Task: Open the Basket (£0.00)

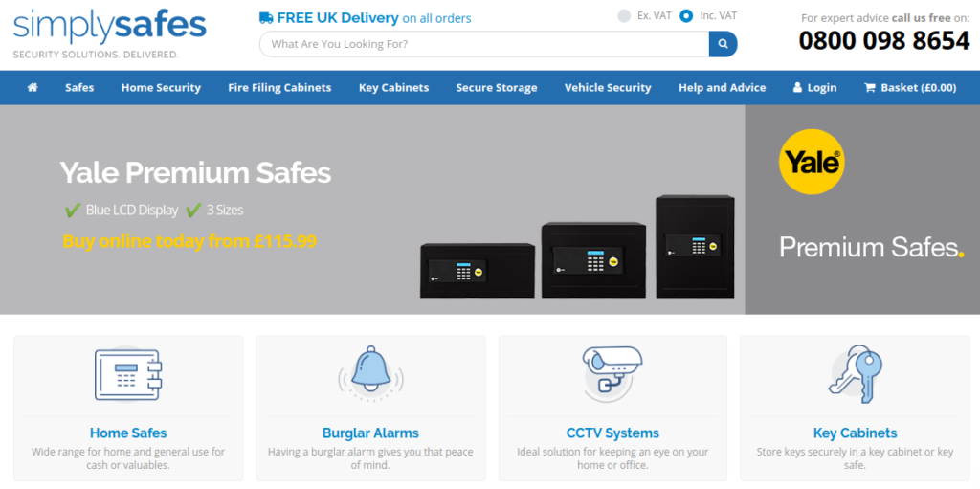Action: click(x=910, y=87)
